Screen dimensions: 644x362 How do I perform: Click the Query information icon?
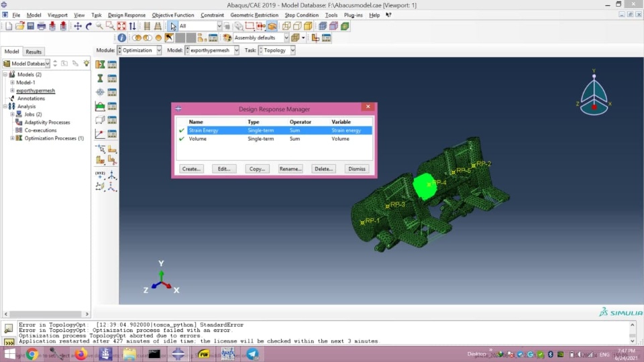pyautogui.click(x=122, y=38)
